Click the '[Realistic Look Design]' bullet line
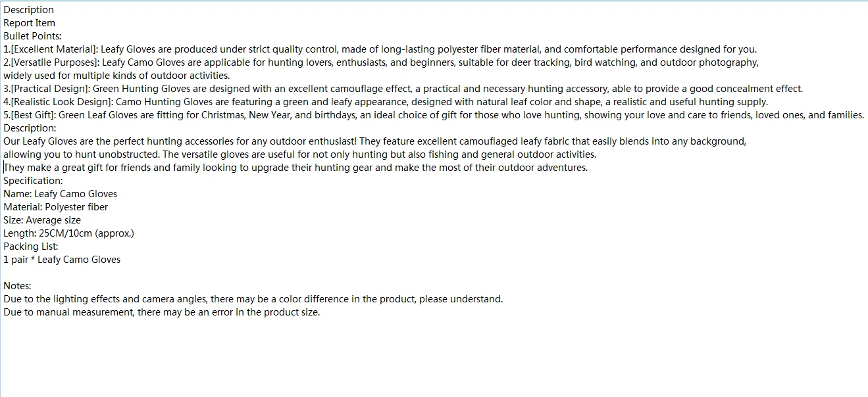The height and width of the screenshot is (397, 868). click(x=386, y=102)
